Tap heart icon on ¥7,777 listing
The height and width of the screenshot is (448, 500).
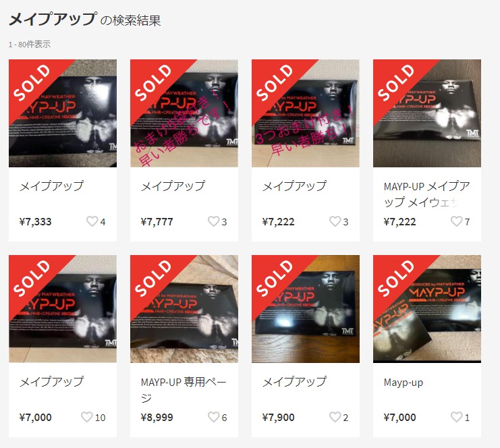click(214, 221)
